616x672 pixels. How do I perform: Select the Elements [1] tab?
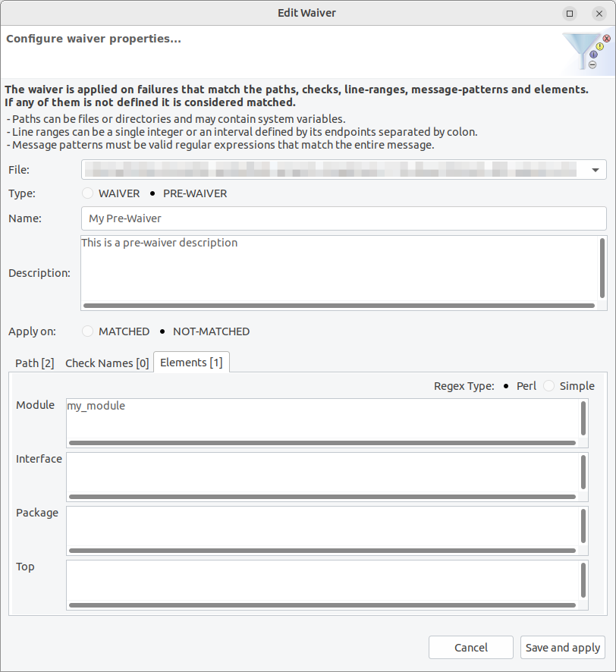191,362
